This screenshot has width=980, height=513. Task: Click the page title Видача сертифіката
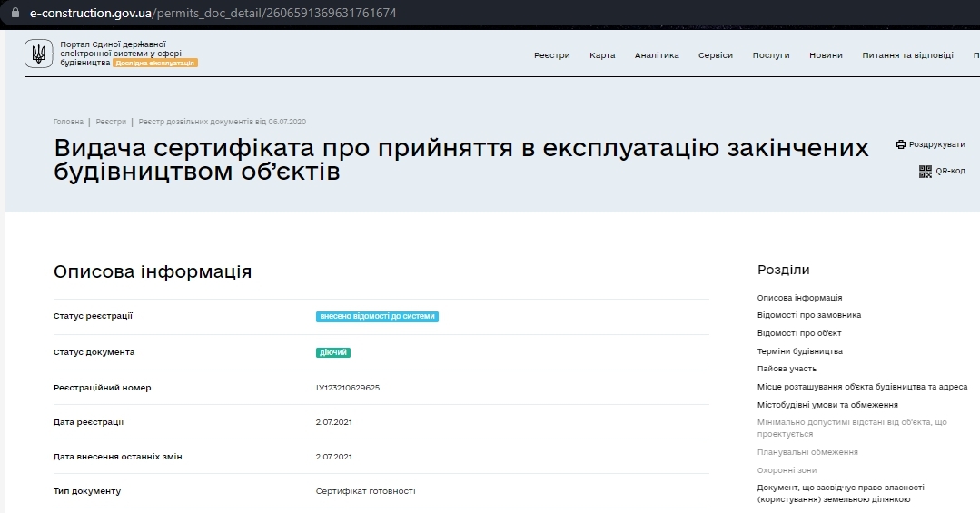[461, 159]
